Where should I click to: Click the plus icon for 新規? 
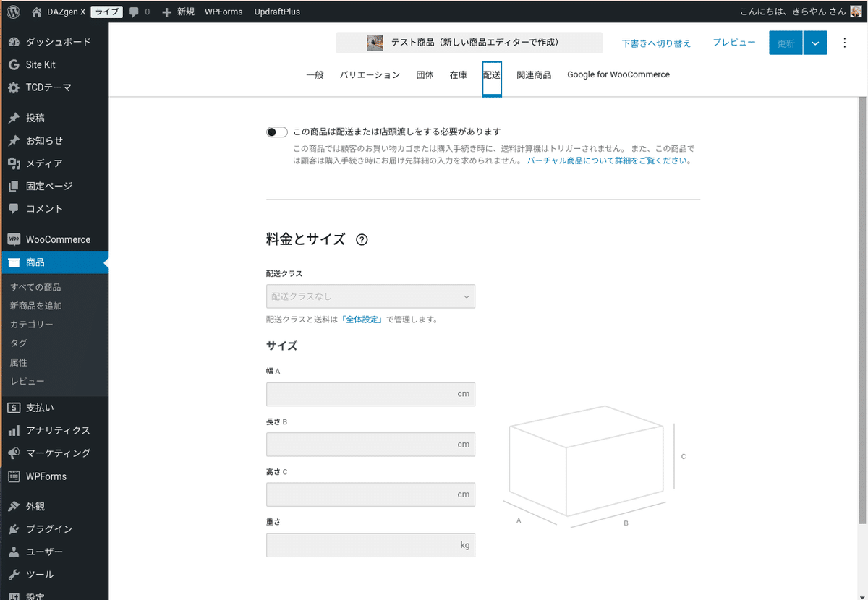point(167,12)
